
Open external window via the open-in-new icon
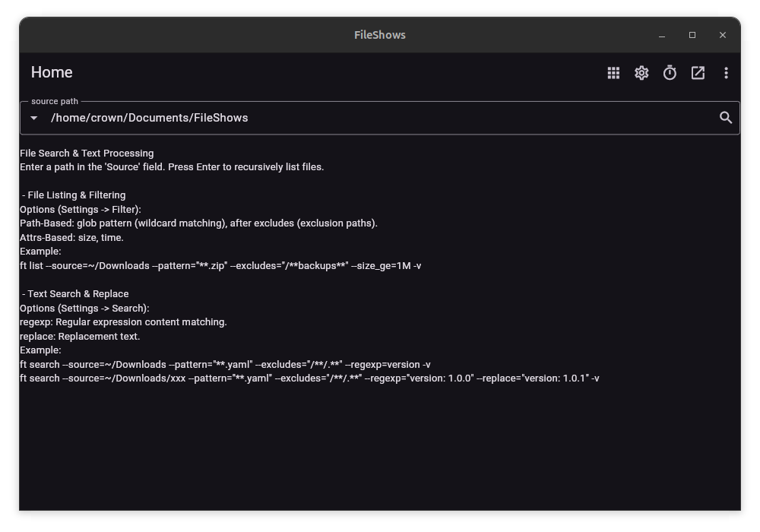coord(698,72)
